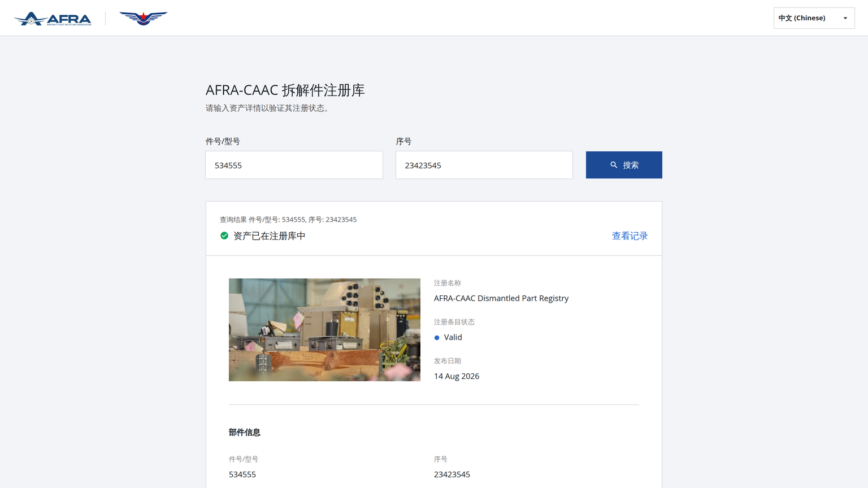Open the 查看记录 link
Viewport: 868px width, 488px height.
point(630,236)
